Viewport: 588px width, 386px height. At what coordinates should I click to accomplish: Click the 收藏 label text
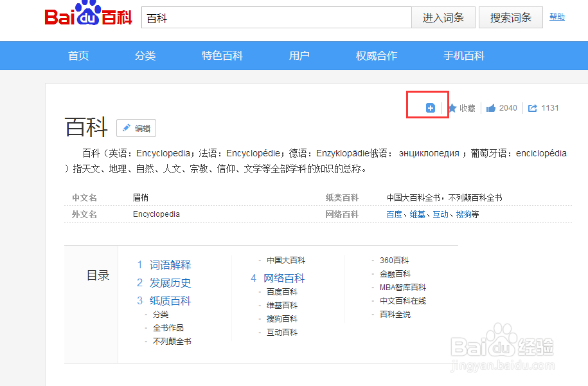(x=467, y=108)
